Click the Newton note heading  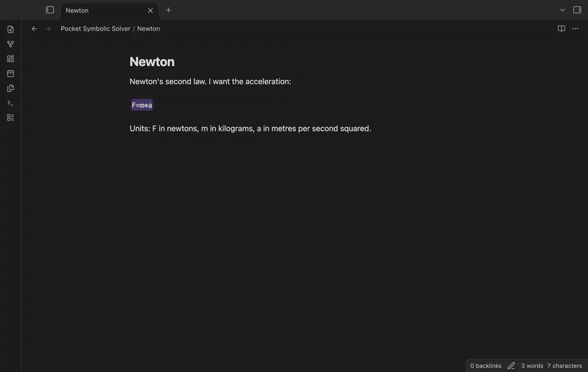coord(152,62)
